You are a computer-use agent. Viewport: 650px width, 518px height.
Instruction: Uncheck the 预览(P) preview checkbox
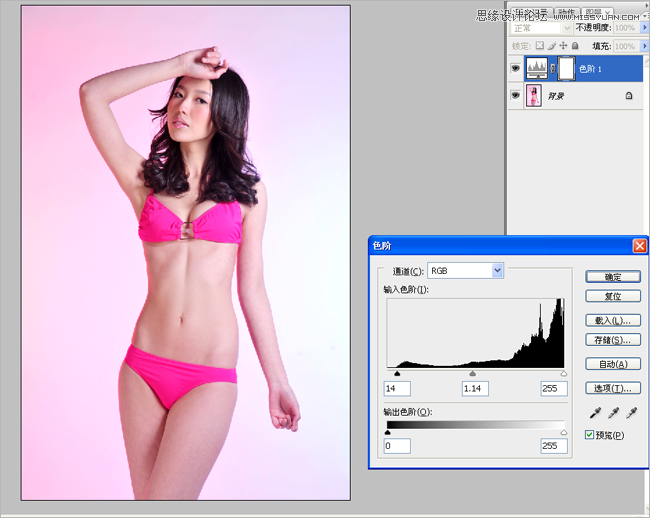pos(589,435)
